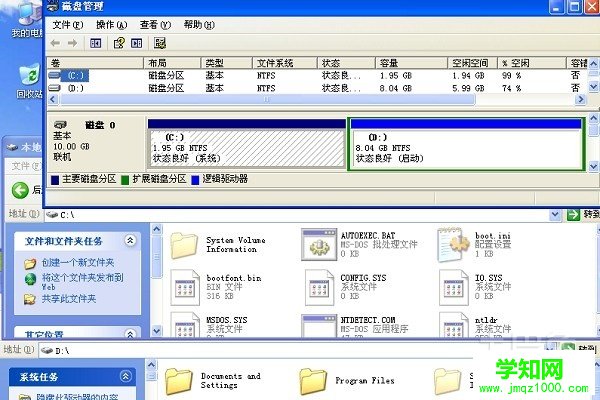Select the D: volume drive icon in the list
This screenshot has width=600, height=400.
tap(55, 88)
